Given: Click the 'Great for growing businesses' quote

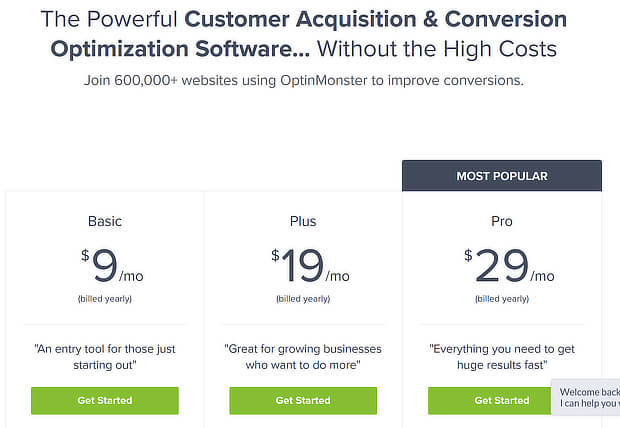Looking at the screenshot, I should coord(303,357).
